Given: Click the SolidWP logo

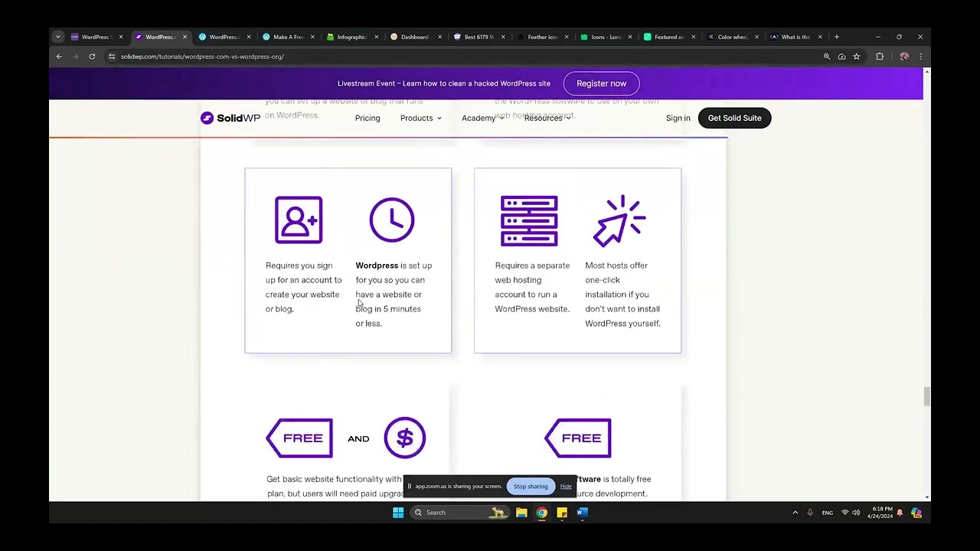Looking at the screenshot, I should (x=230, y=118).
